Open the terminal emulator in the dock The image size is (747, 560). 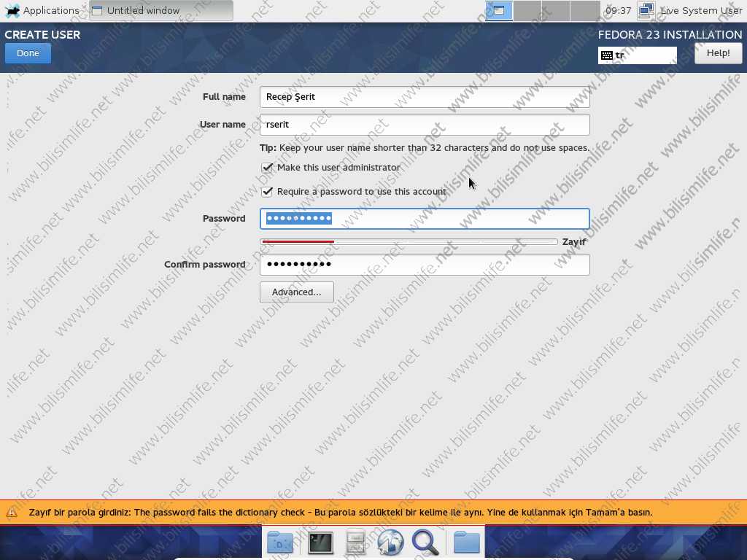pyautogui.click(x=321, y=542)
